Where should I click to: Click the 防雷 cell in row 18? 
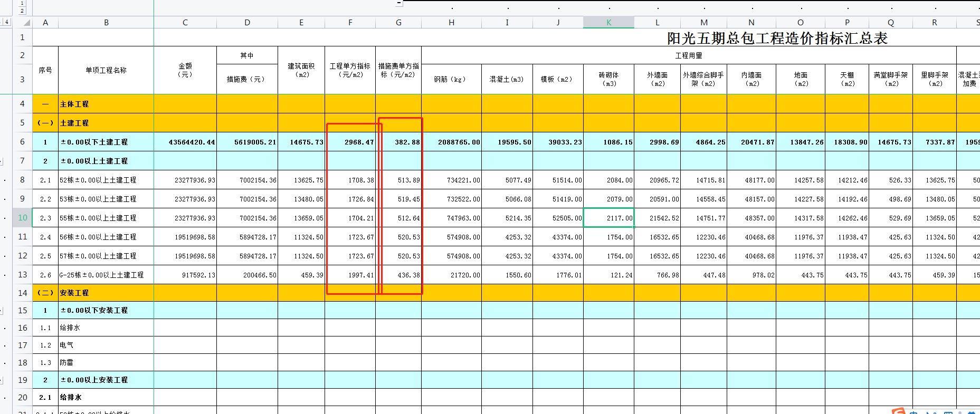click(106, 362)
